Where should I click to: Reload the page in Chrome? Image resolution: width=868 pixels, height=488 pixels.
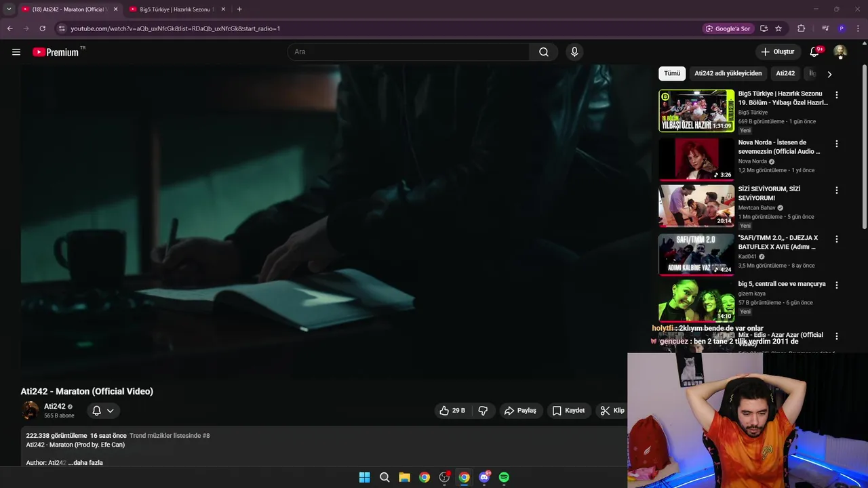coord(42,28)
